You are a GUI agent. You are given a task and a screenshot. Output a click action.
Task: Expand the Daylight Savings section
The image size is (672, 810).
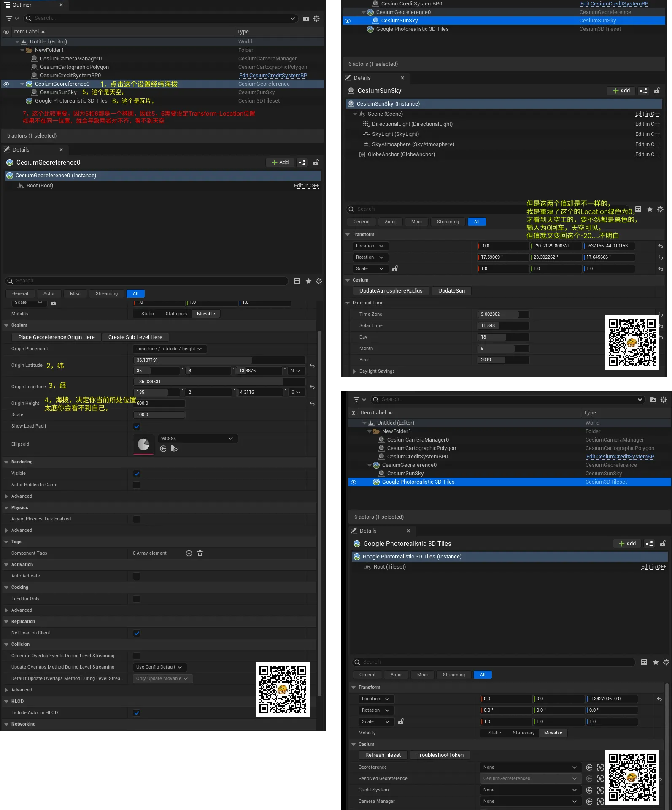tap(354, 371)
